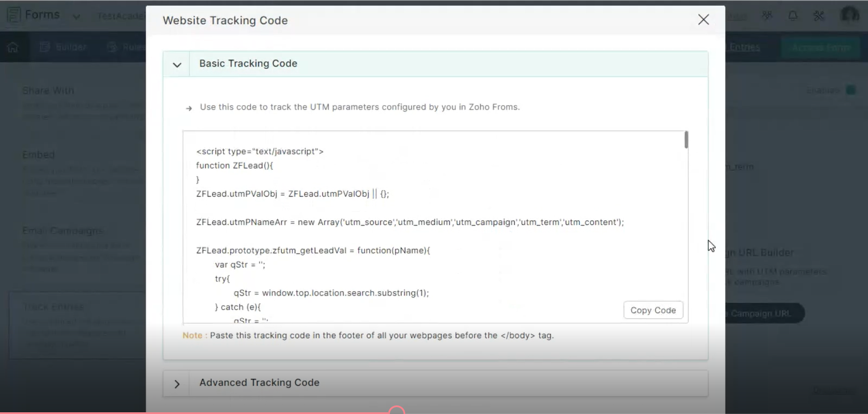
Task: Open the Forms dropdown arrow in header
Action: [76, 16]
